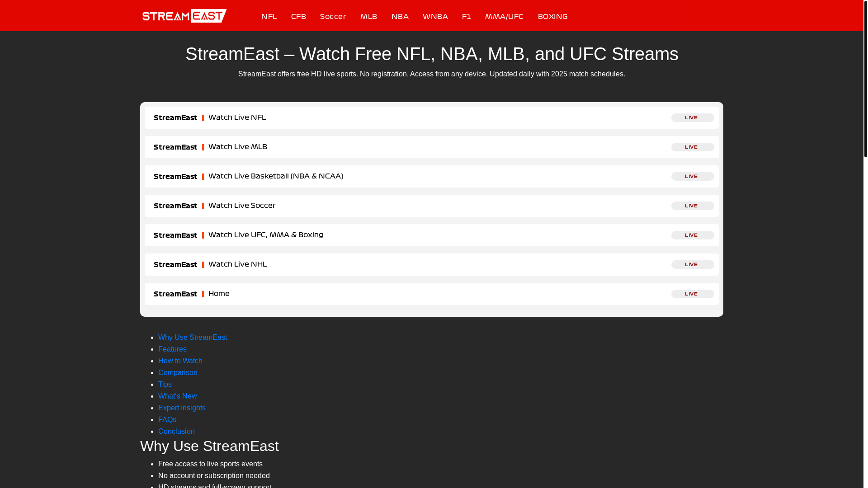Click the page vertical scrollbar thumb
This screenshot has height=488, width=868.
[x=866, y=79]
